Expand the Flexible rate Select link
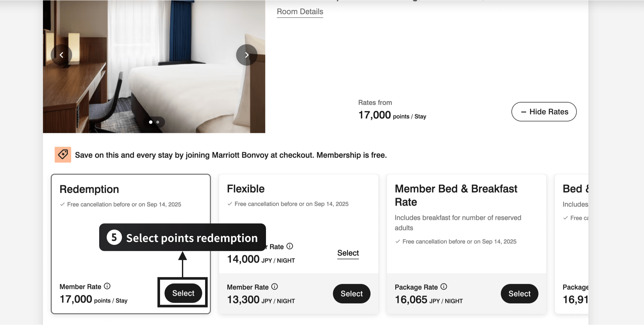 click(348, 253)
